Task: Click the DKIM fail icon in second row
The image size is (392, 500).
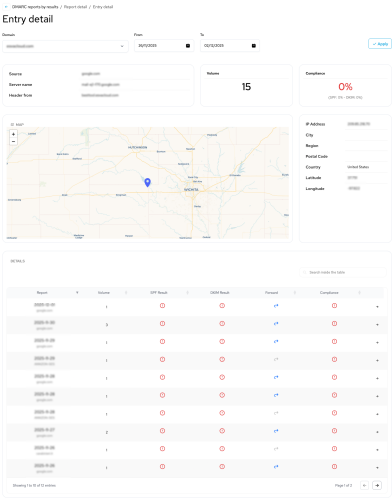Action: pos(222,323)
